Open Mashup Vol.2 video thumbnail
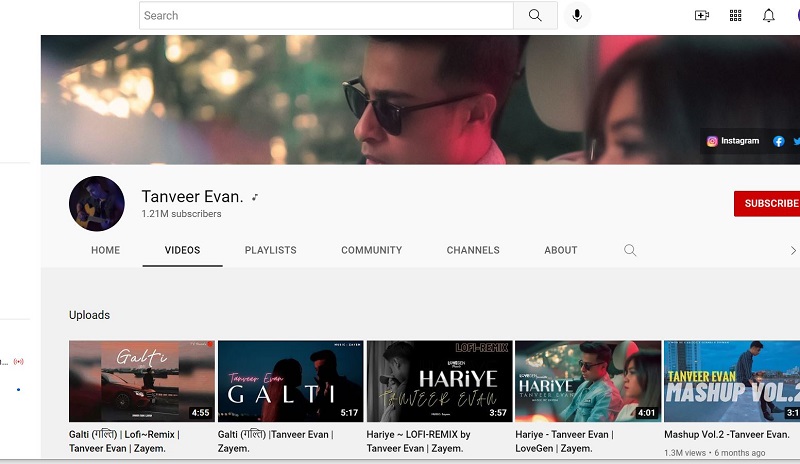This screenshot has height=464, width=800. pos(732,381)
